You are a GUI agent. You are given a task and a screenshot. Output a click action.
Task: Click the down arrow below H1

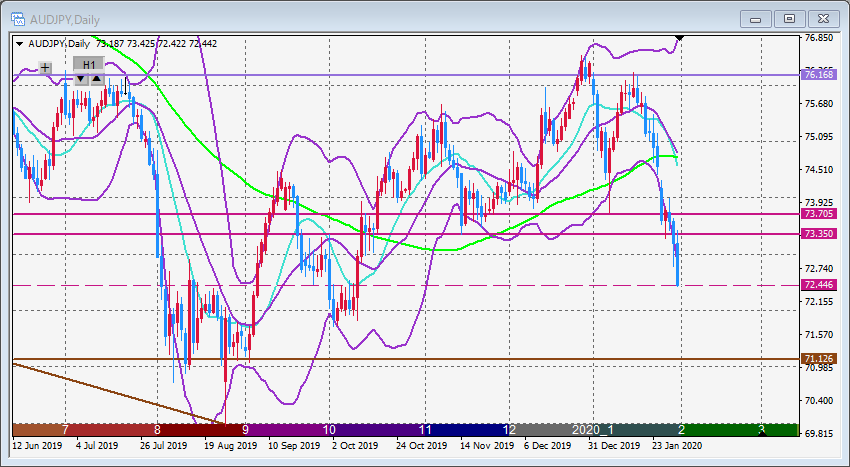tap(81, 79)
